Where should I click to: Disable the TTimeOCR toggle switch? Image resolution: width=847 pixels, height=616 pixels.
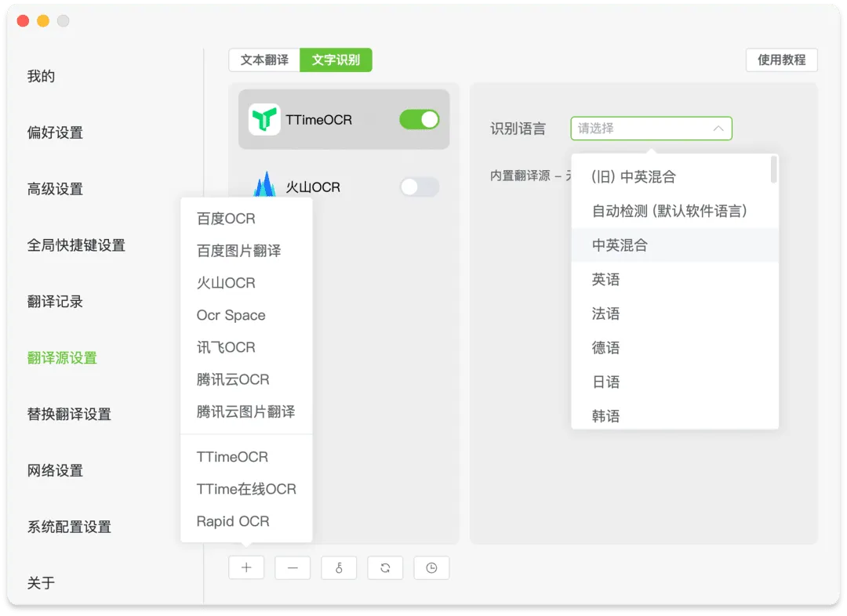tap(419, 120)
